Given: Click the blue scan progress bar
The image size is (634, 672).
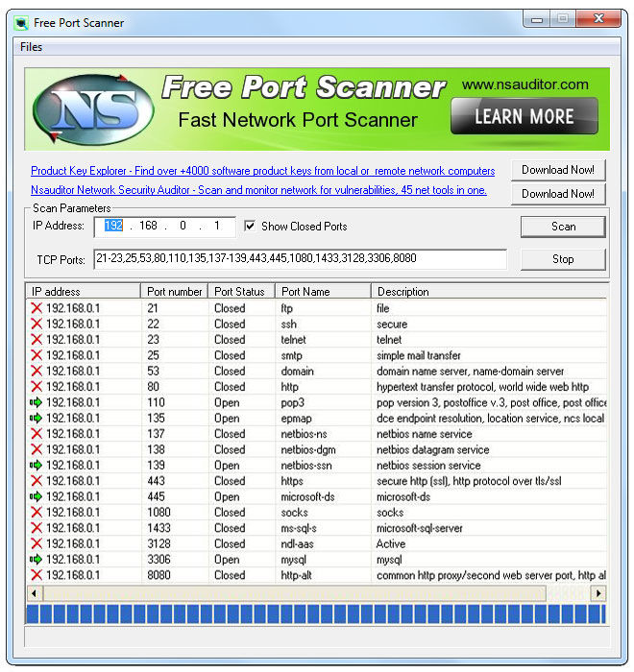Looking at the screenshot, I should pos(317,613).
